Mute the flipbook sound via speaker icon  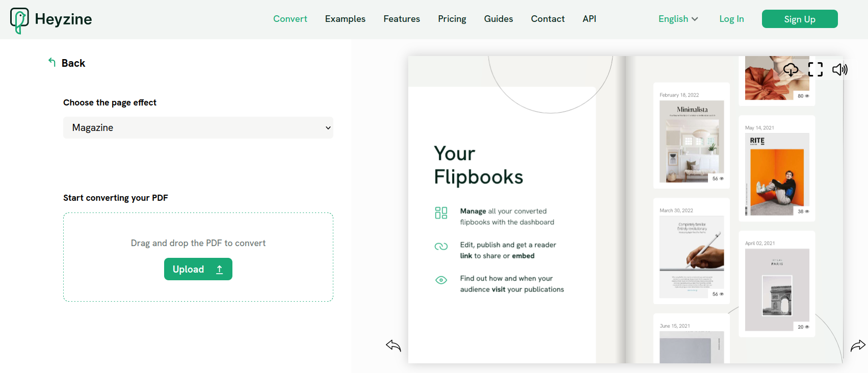840,69
